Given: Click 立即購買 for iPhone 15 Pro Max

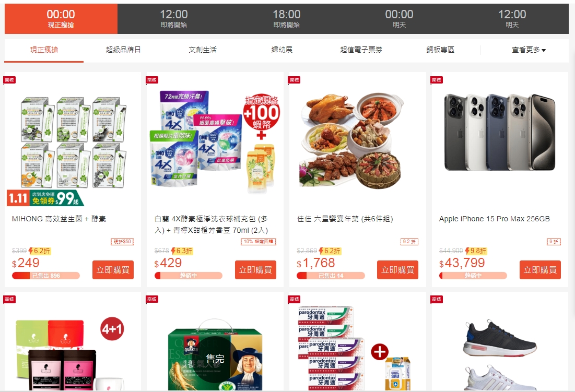Looking at the screenshot, I should pos(540,270).
